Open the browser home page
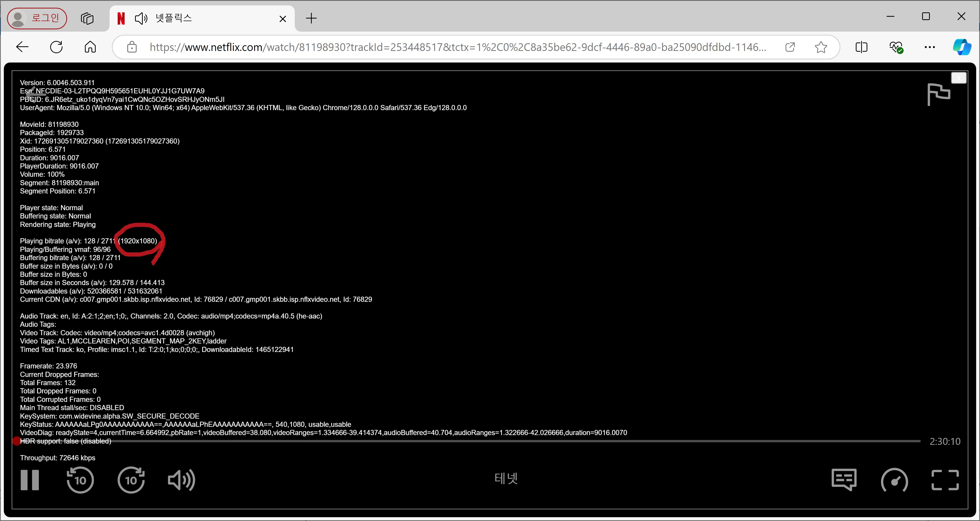Viewport: 980px width, 521px height. click(90, 47)
